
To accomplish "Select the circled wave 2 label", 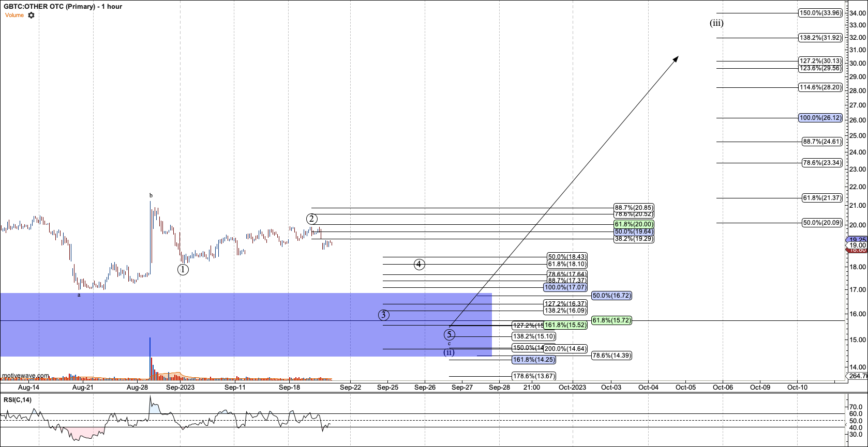I will click(x=311, y=219).
